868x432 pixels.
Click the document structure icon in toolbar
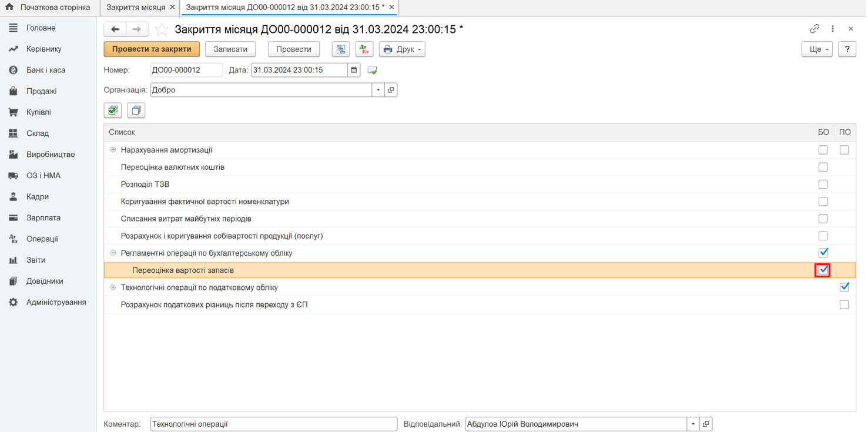coord(341,49)
